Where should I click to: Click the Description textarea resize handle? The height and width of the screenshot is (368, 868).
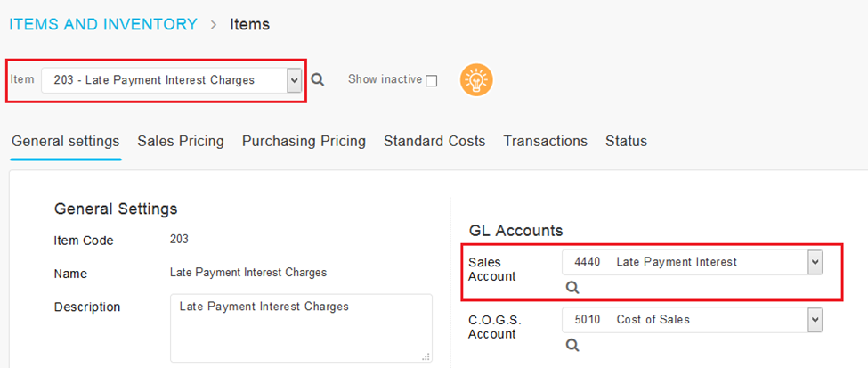point(426,357)
